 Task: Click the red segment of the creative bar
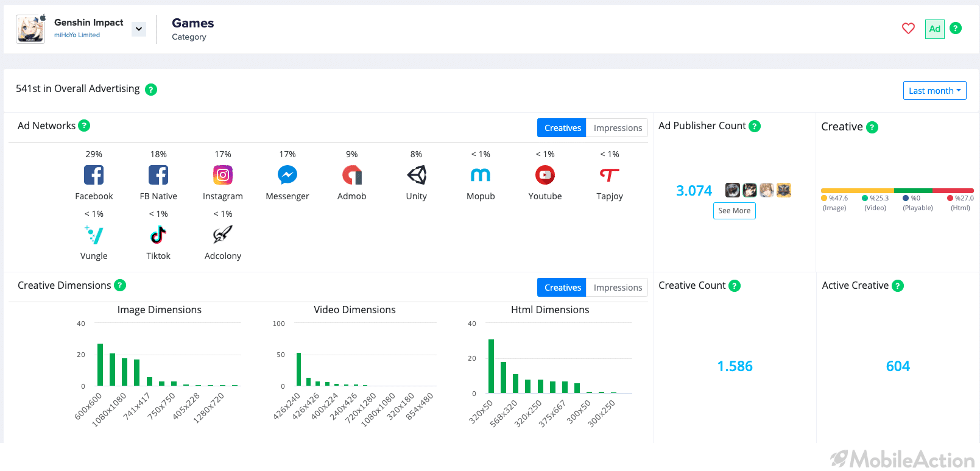pos(953,191)
